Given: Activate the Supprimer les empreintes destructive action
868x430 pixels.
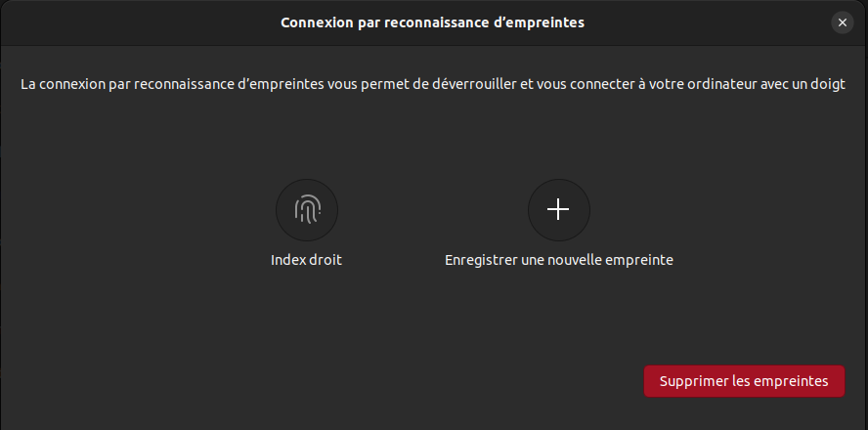Looking at the screenshot, I should 744,381.
